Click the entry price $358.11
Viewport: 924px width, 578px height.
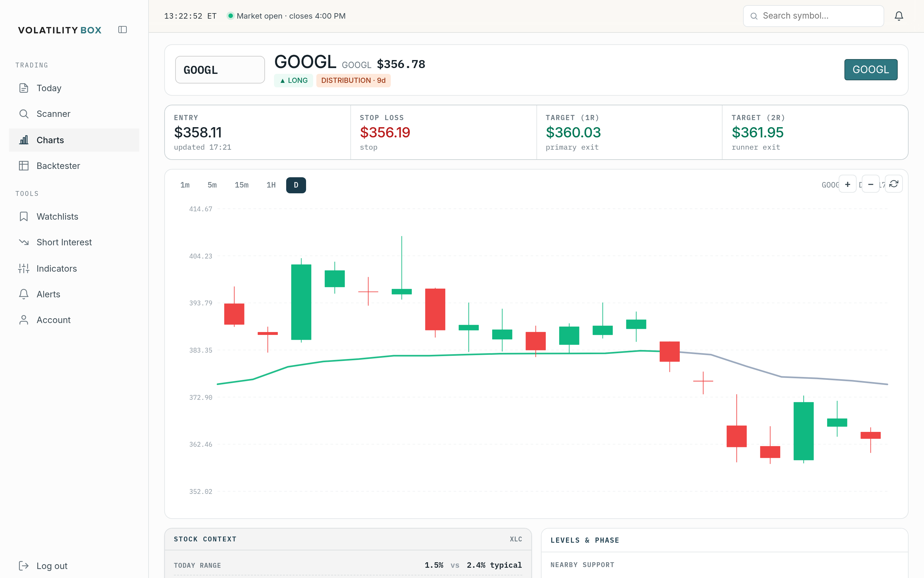click(x=198, y=132)
